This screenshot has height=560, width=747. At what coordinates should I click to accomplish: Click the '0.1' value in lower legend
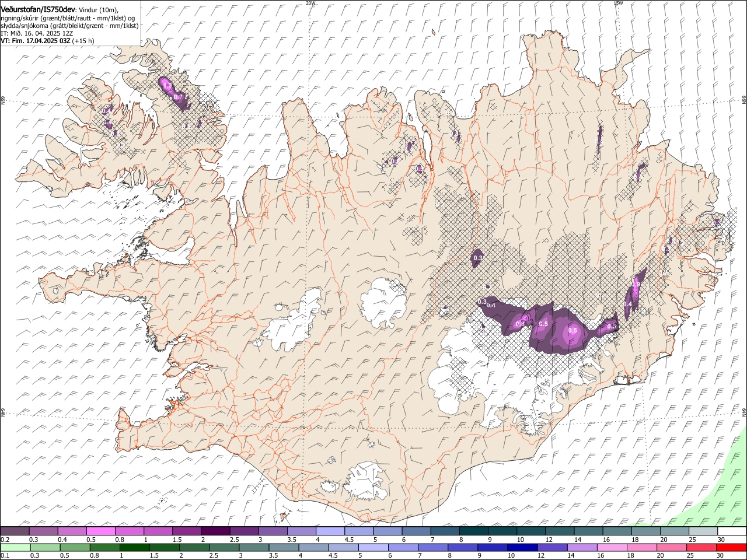tap(4, 555)
